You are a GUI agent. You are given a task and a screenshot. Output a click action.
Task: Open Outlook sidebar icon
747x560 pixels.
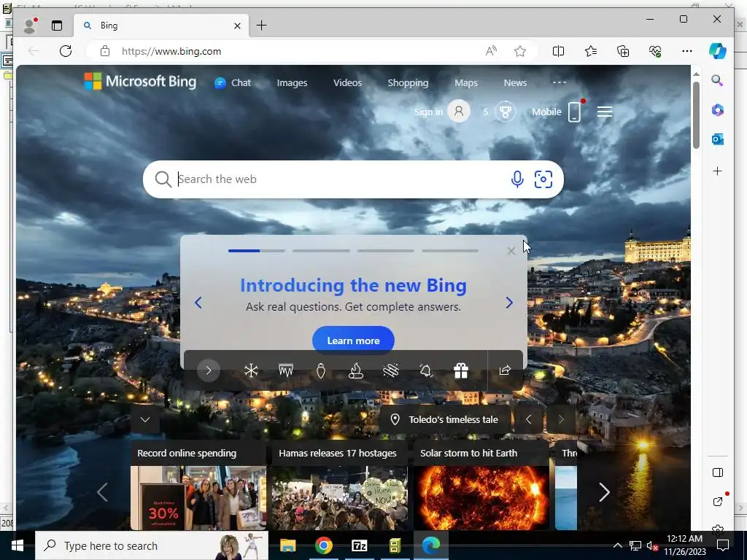(x=718, y=139)
